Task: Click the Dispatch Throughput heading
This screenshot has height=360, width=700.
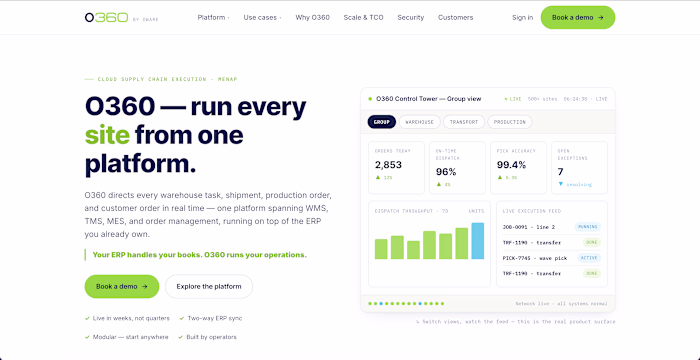Action: 411,211
